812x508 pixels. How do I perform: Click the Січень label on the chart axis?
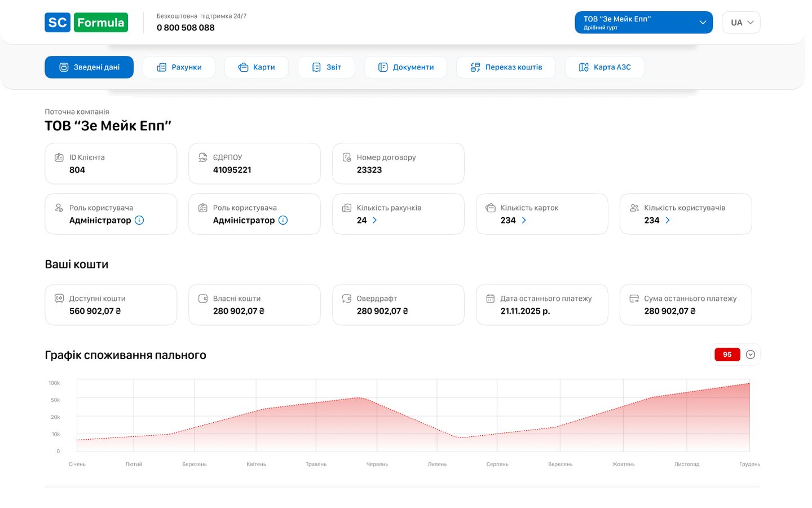click(x=77, y=464)
